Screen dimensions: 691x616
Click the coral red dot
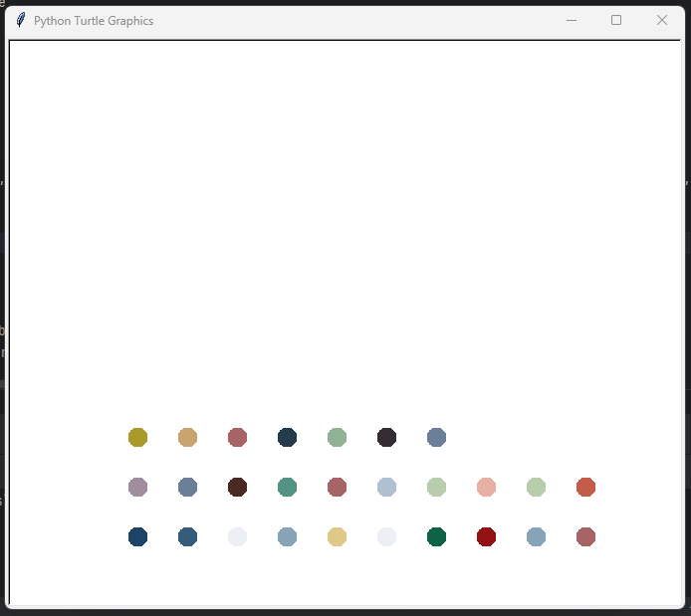(x=585, y=488)
